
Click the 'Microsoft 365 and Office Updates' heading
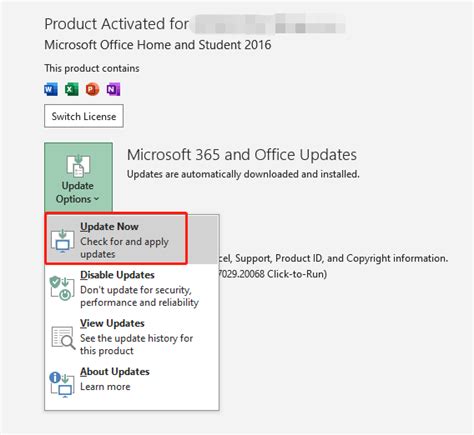(x=242, y=155)
